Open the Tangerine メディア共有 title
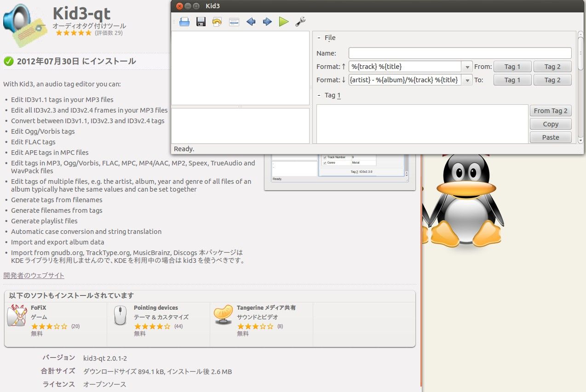586x392 pixels. [x=266, y=308]
